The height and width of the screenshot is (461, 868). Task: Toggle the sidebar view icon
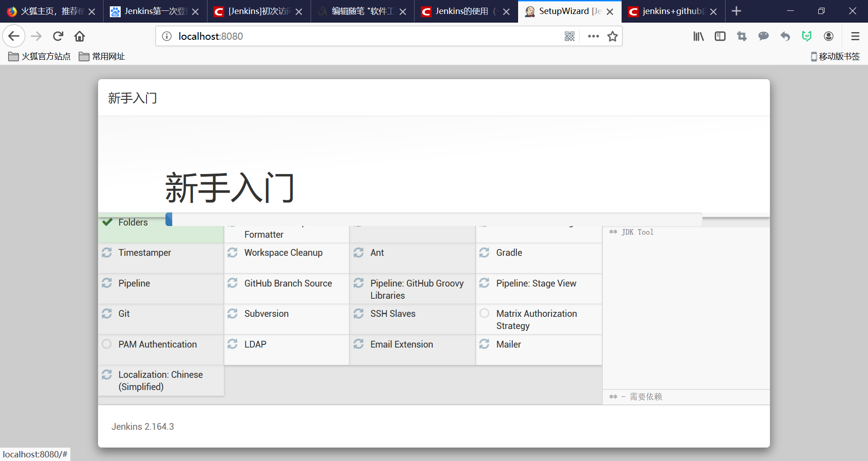coord(720,36)
